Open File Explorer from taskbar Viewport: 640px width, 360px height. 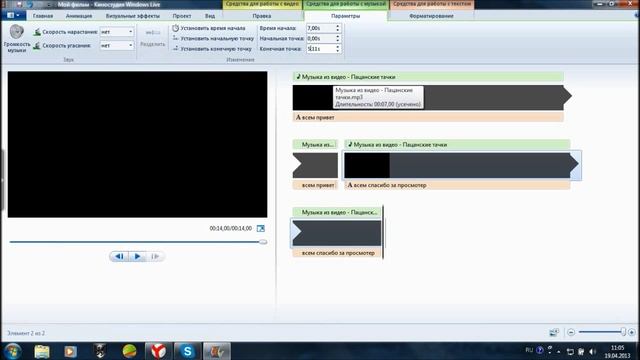42,351
